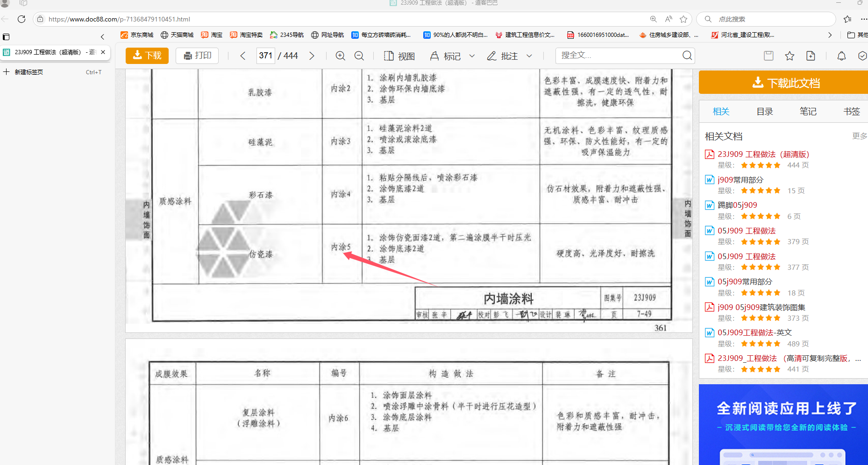
Task: Open related doc j909常用部分
Action: point(740,180)
